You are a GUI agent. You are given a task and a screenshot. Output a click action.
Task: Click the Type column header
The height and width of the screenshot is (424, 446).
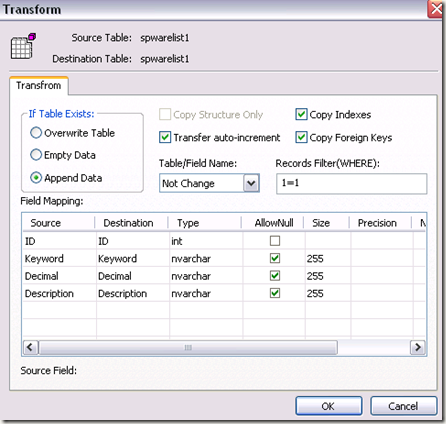pos(205,223)
